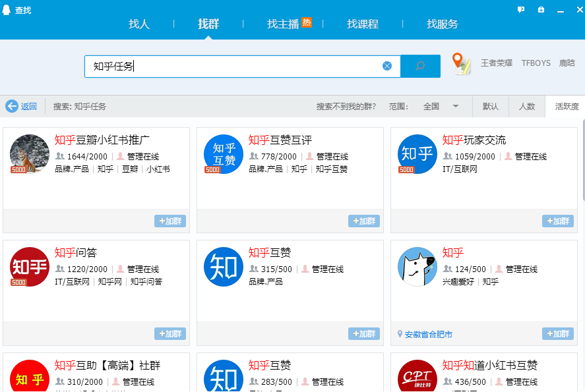The image size is (585, 392).
Task: Click the back arrow icon 返回
Action: pos(12,106)
